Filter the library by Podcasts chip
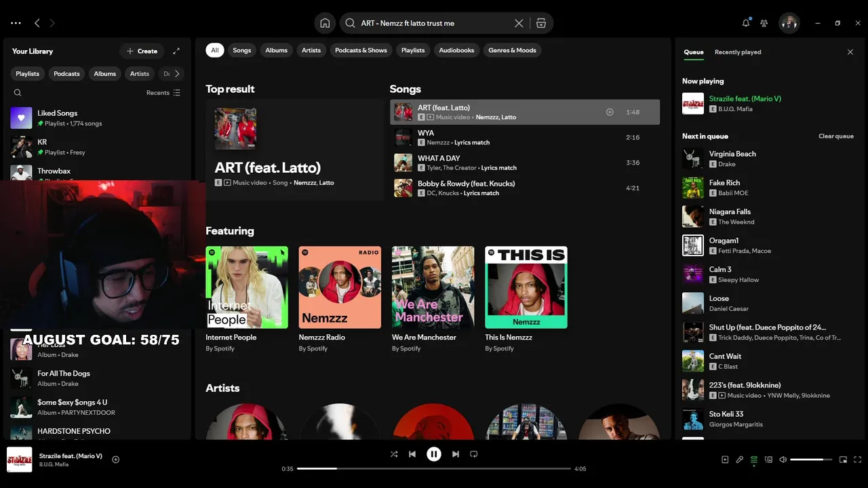Image resolution: width=868 pixels, height=488 pixels. pyautogui.click(x=66, y=74)
